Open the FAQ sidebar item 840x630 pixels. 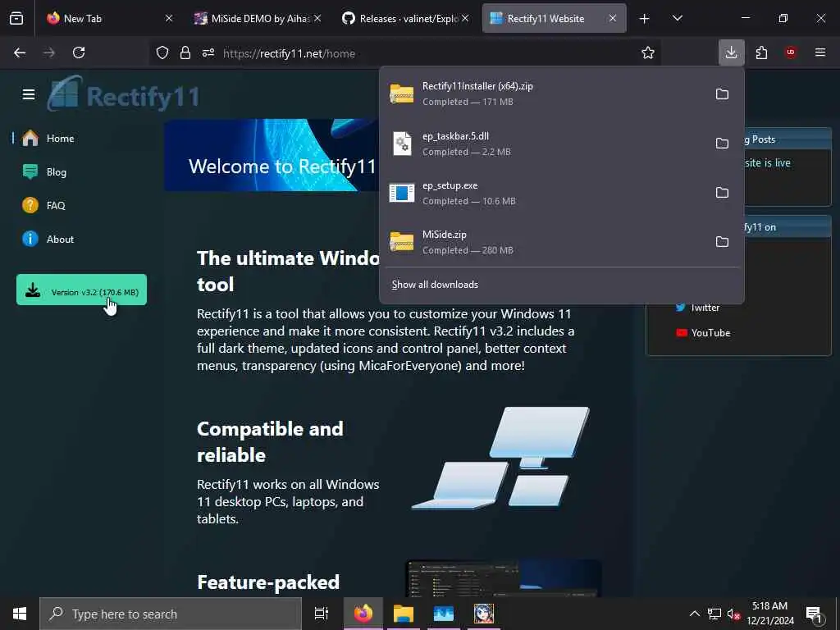(x=44, y=206)
